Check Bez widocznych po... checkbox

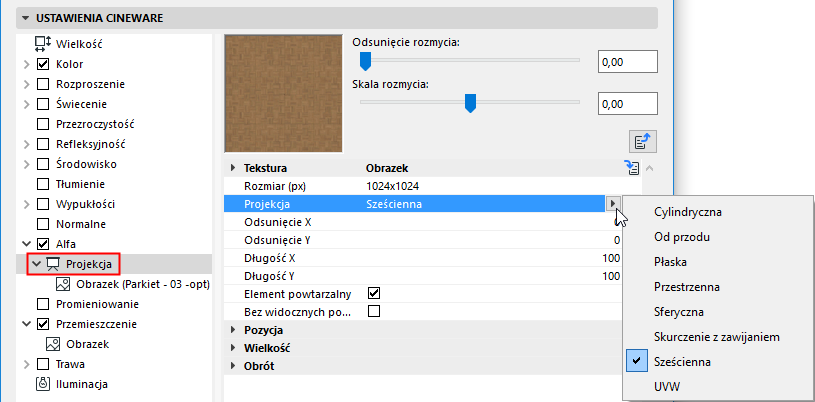374,312
